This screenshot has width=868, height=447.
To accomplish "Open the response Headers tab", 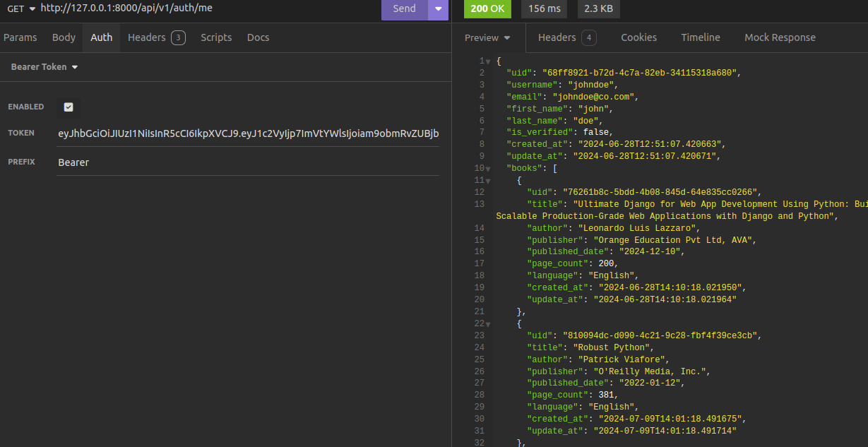I will click(566, 37).
